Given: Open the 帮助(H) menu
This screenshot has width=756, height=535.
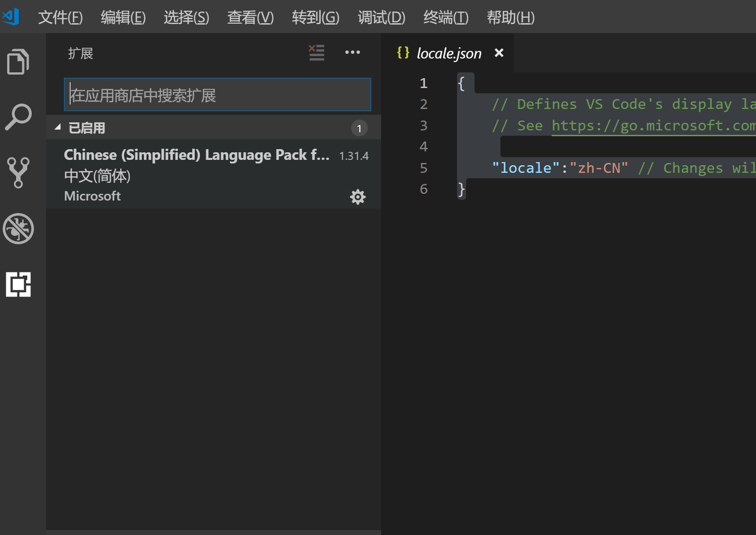Looking at the screenshot, I should 510,17.
